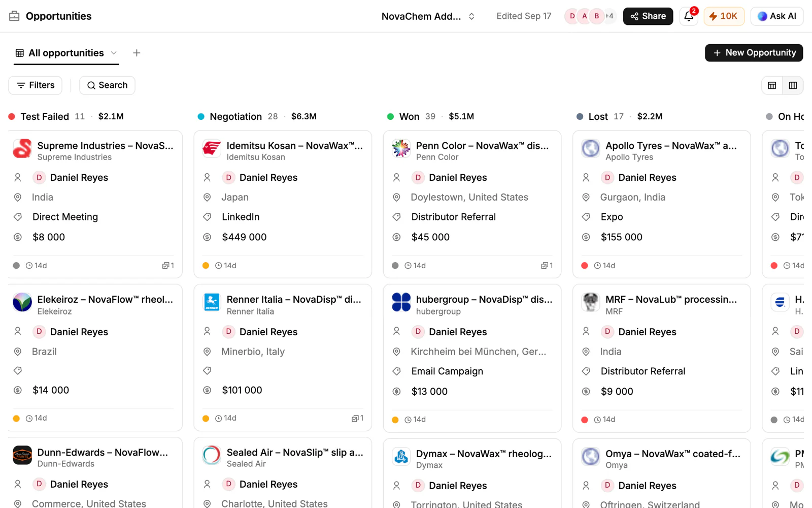
Task: Open subtask count on Penn Color card
Action: [547, 266]
